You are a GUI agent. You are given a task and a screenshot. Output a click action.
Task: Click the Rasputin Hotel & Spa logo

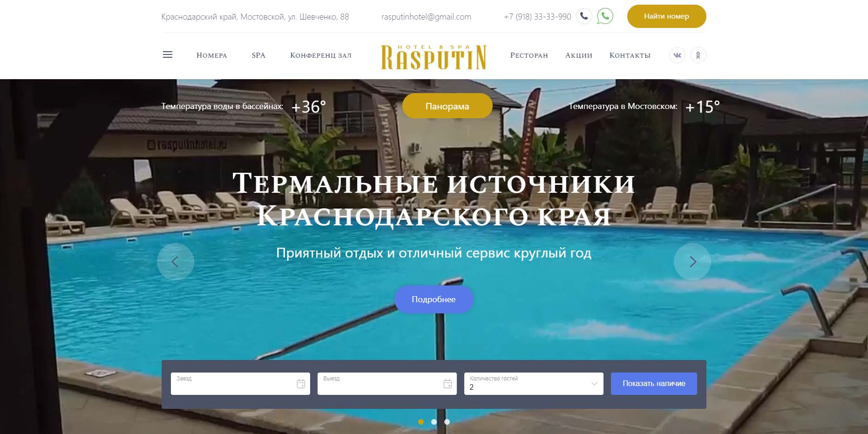(x=434, y=57)
